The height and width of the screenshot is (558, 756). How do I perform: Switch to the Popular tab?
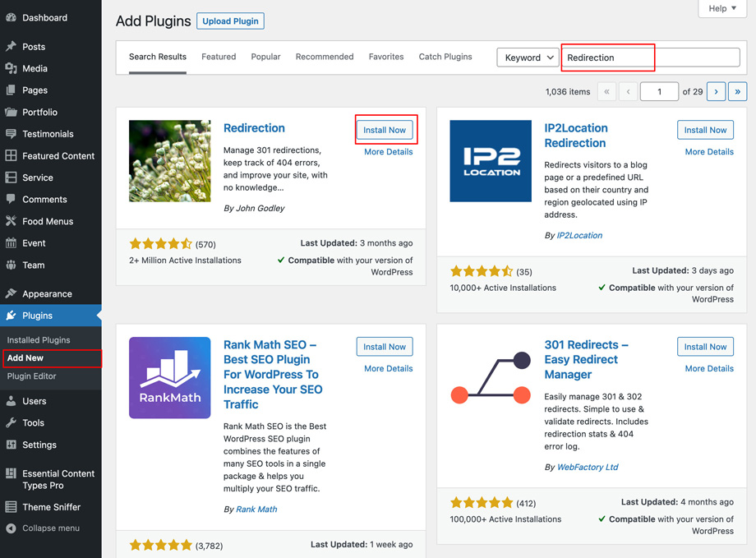click(x=265, y=57)
